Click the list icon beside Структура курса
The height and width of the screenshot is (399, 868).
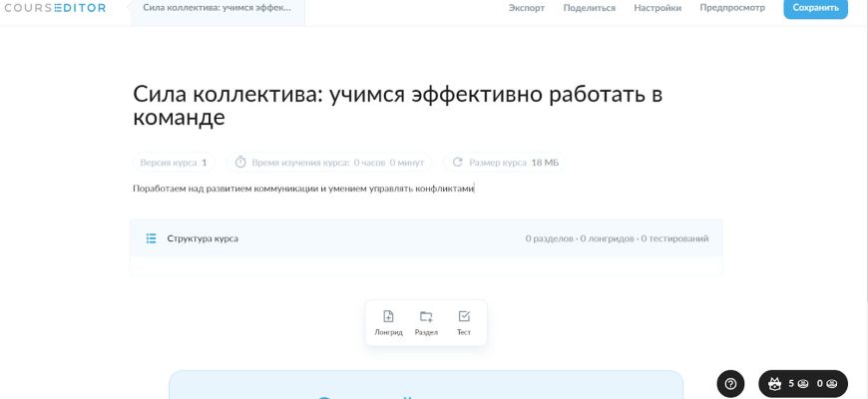coord(152,238)
